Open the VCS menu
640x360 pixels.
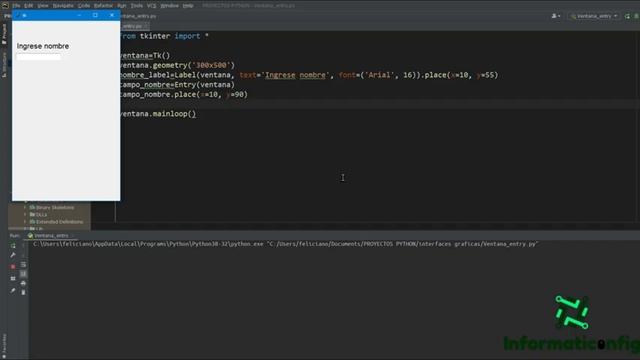(151, 6)
